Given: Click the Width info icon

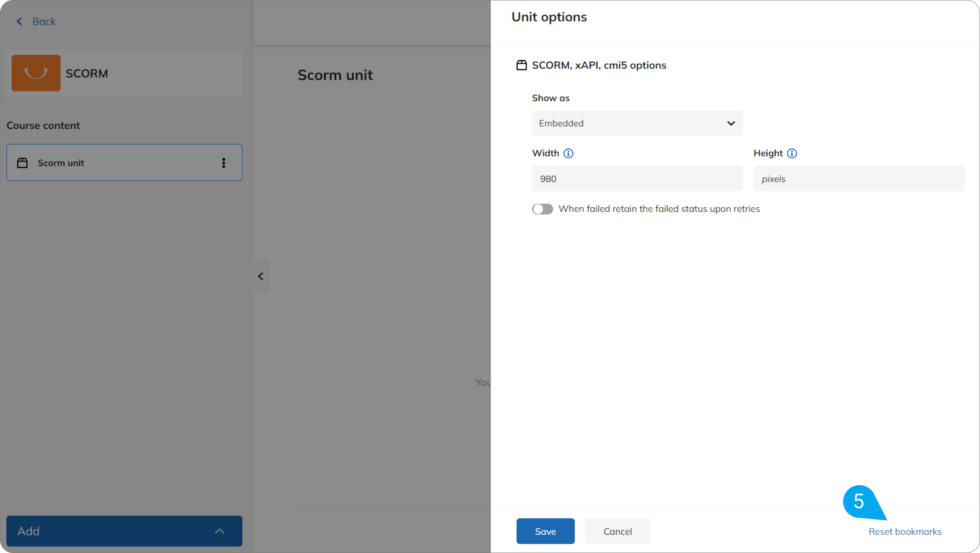Looking at the screenshot, I should coord(568,154).
